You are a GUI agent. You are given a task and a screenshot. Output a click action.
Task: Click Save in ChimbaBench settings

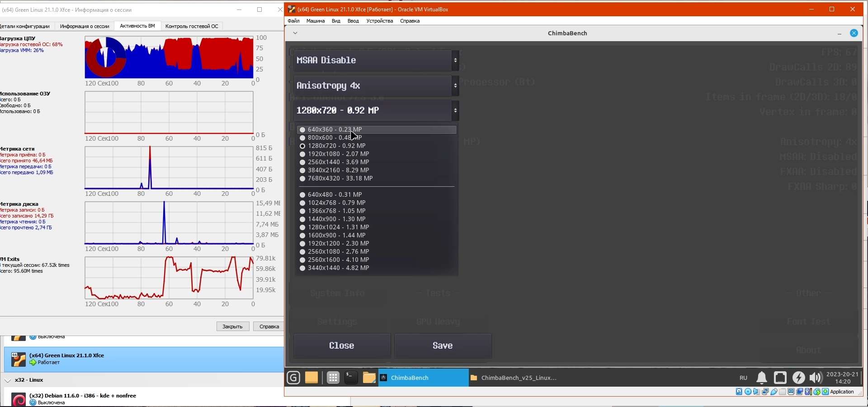tap(443, 345)
